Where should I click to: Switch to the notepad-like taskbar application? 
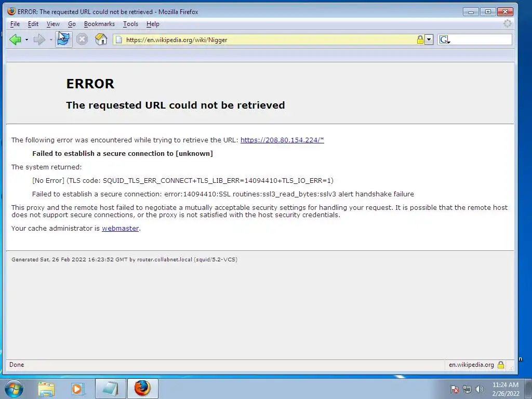[110, 389]
